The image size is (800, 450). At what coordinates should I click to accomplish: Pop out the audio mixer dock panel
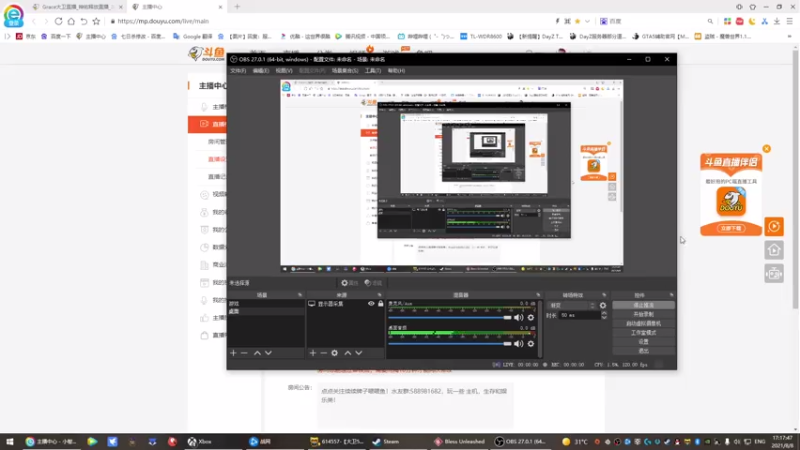pyautogui.click(x=538, y=295)
